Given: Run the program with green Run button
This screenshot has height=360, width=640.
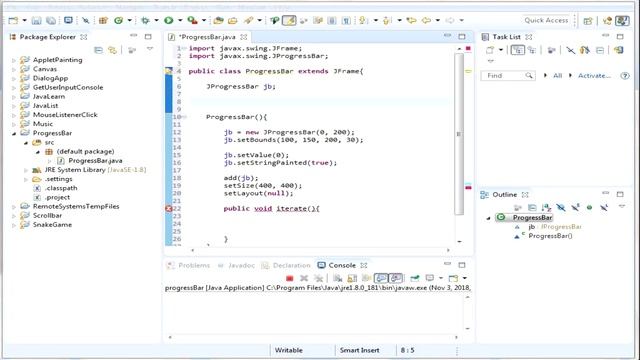Looking at the screenshot, I should (169, 20).
